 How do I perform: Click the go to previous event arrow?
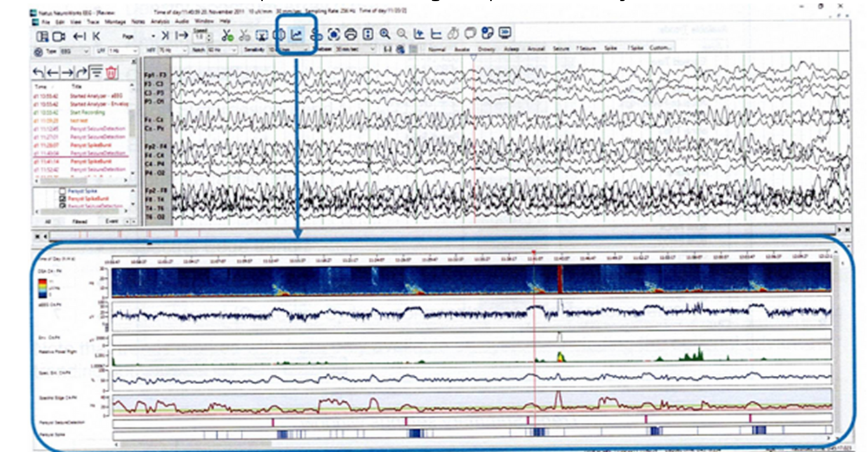[x=53, y=72]
